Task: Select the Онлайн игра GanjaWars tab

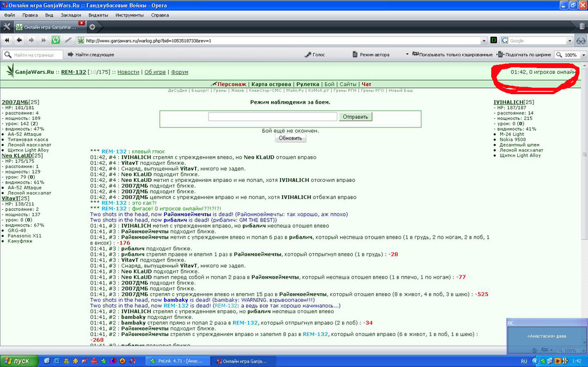Action: 50,27
